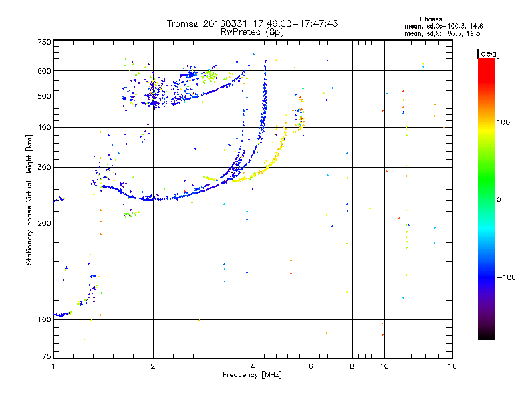Click the plot title 'Tromsø 20160331 17:46:00-17:47:43'
Screen dimensions: 532x399
252,23
